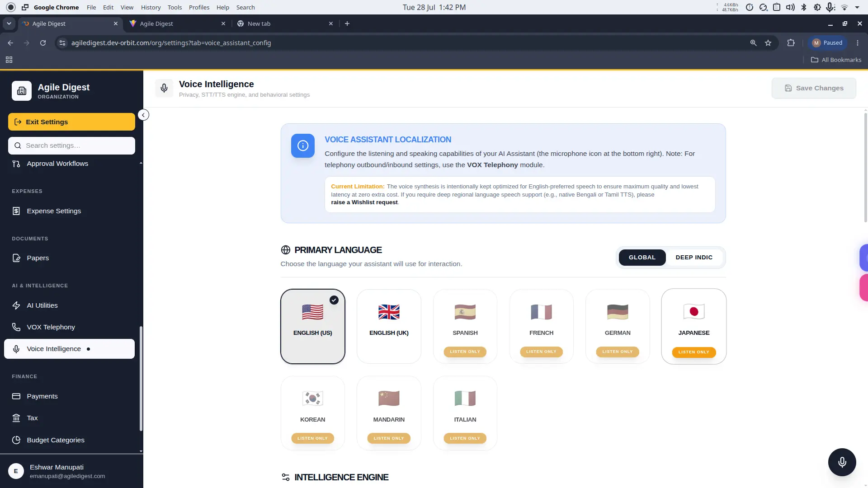The height and width of the screenshot is (488, 868).
Task: Select the German language card
Action: coord(618,326)
